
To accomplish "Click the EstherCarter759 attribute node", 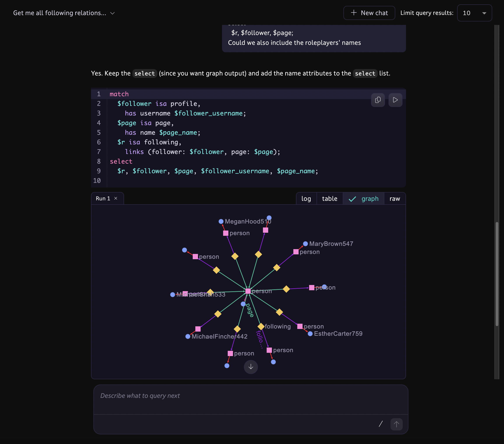I will [310, 334].
